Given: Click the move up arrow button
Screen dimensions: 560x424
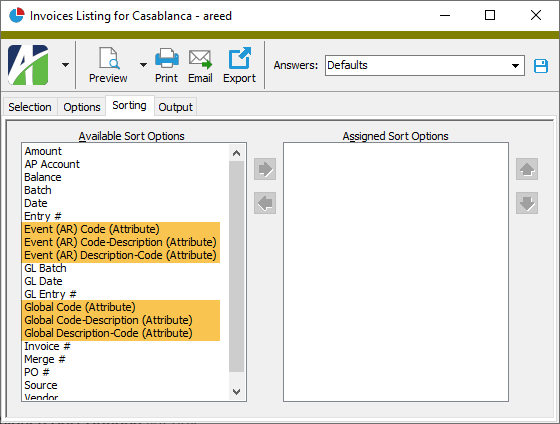Looking at the screenshot, I should pyautogui.click(x=527, y=169).
